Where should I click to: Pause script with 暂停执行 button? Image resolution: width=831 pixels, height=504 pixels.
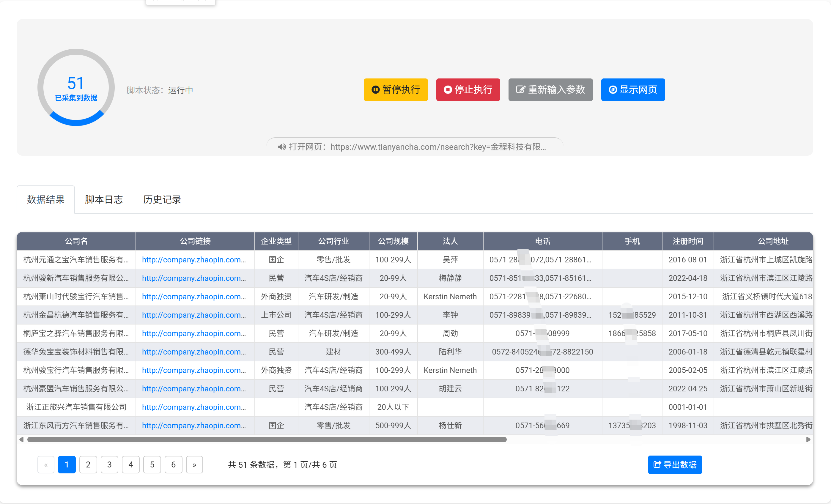(x=396, y=90)
